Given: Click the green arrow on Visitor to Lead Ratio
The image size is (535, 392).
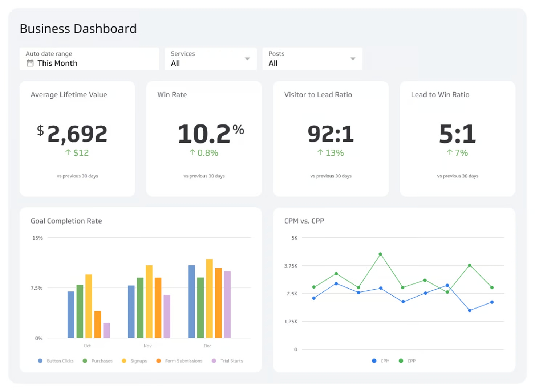Looking at the screenshot, I should point(319,153).
